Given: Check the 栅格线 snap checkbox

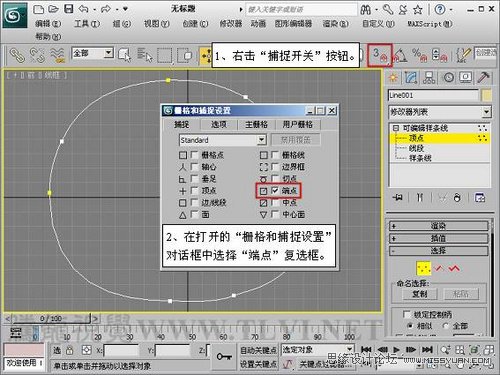Looking at the screenshot, I should [x=275, y=155].
